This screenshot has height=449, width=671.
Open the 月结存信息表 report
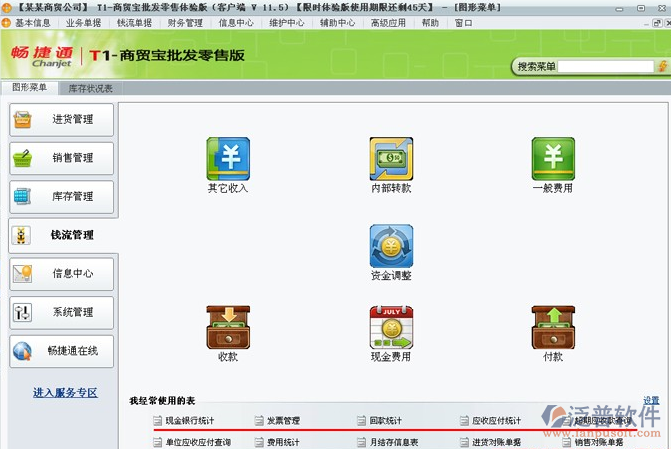[394, 442]
